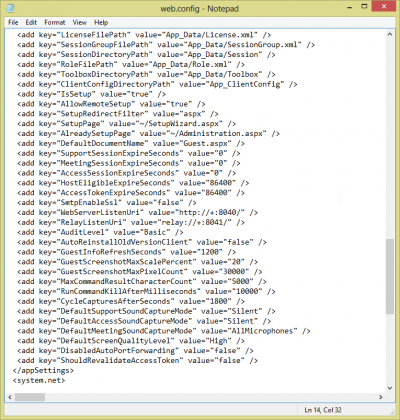Click the horizontal scrollbar right arrow

coord(381,397)
